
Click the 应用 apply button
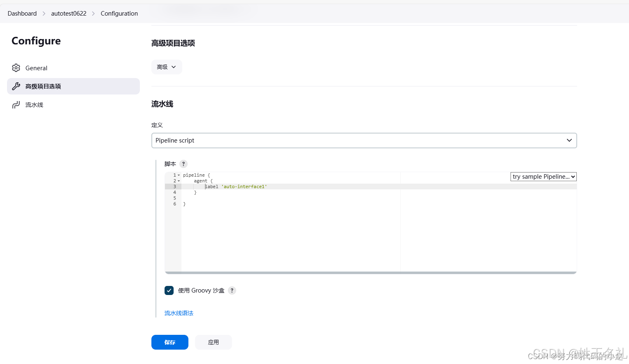point(214,342)
